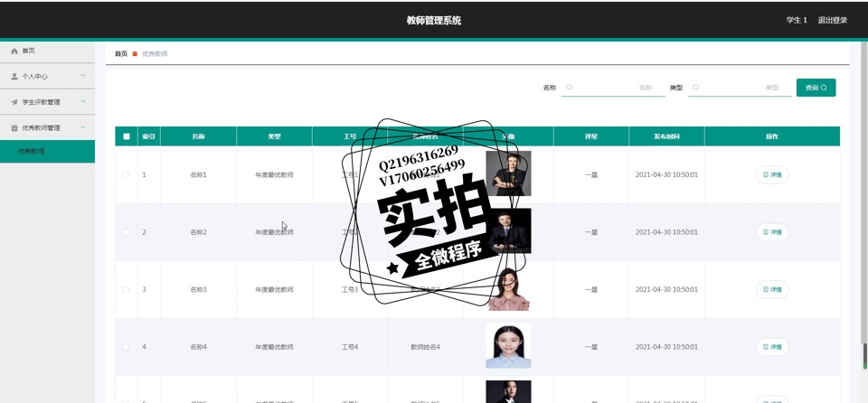Click the magnifier icon in 名称 search field

[569, 88]
